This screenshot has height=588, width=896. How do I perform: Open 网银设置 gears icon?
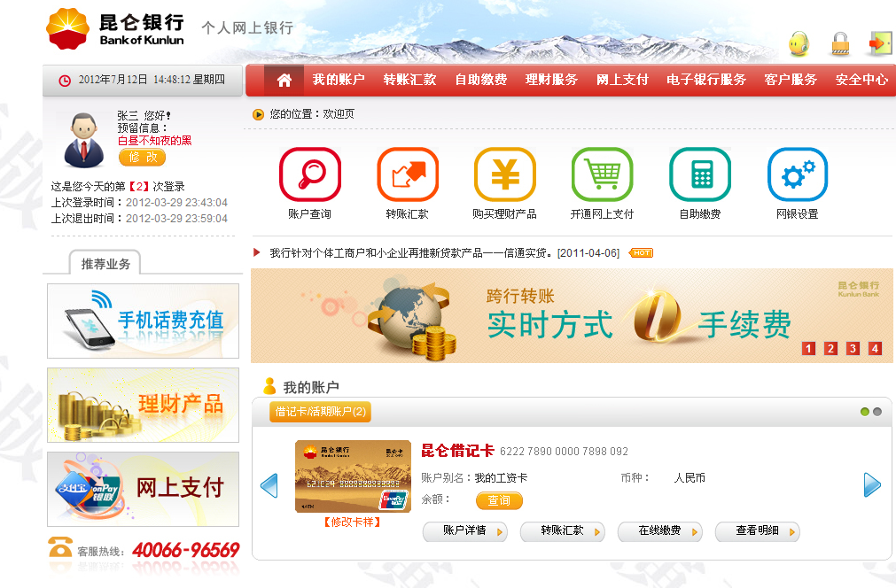[798, 174]
